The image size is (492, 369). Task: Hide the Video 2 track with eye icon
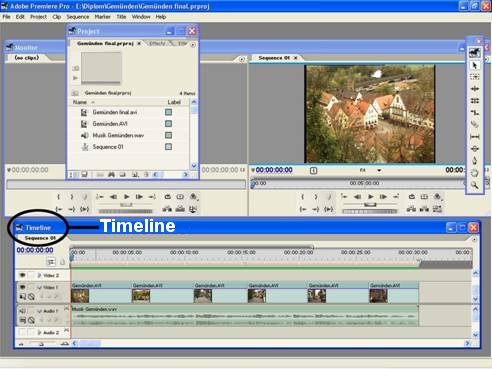22,275
